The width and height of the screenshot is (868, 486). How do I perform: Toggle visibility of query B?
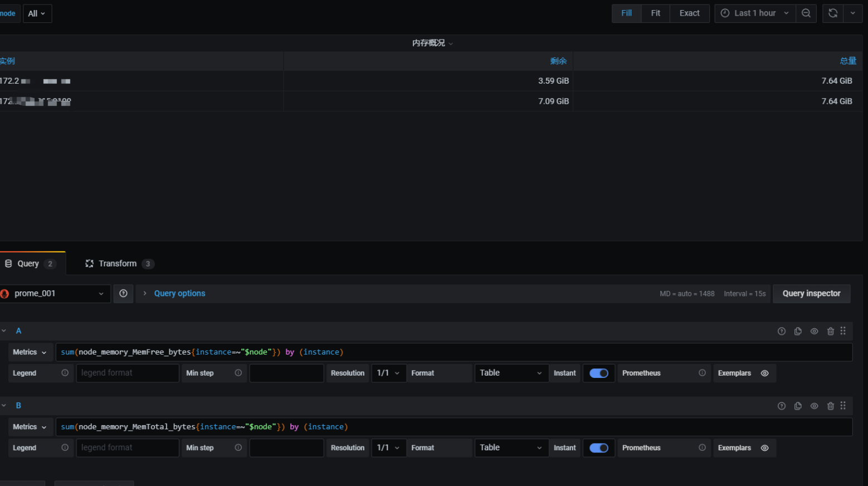814,406
